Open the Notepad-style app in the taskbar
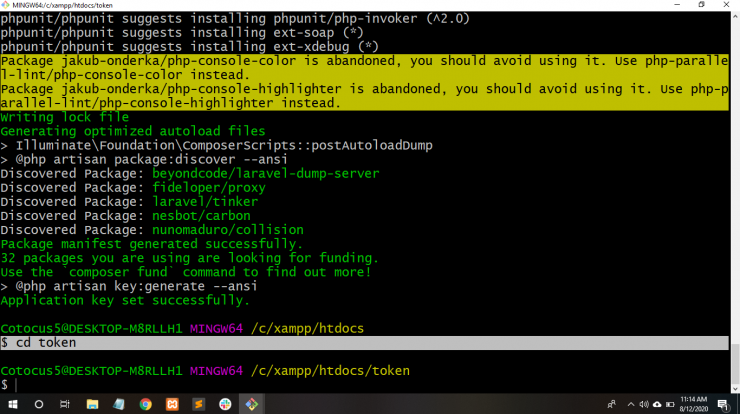The image size is (740, 414). point(118,404)
